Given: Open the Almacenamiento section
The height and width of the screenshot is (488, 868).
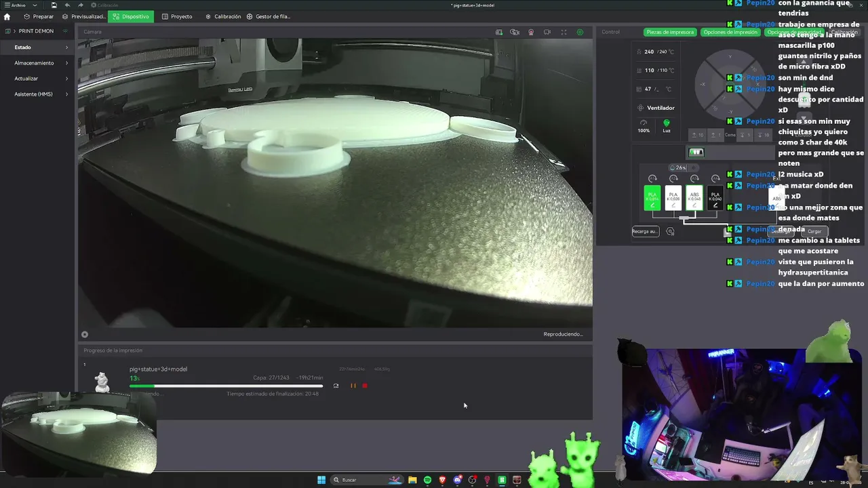Looking at the screenshot, I should (x=37, y=63).
